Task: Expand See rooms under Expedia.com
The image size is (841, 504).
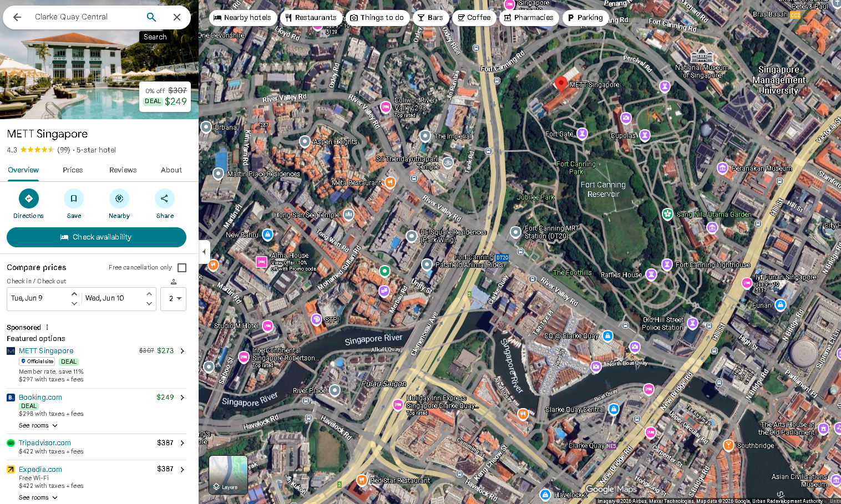Action: click(x=38, y=498)
